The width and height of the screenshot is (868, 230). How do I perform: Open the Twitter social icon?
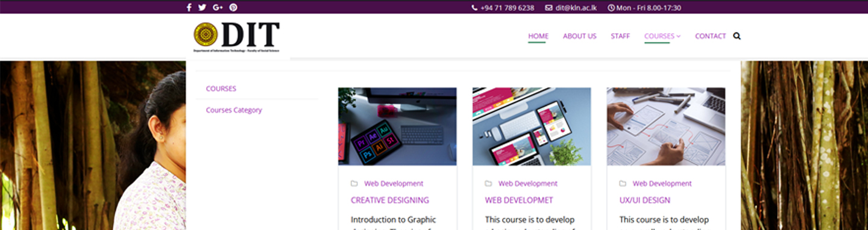tap(202, 7)
